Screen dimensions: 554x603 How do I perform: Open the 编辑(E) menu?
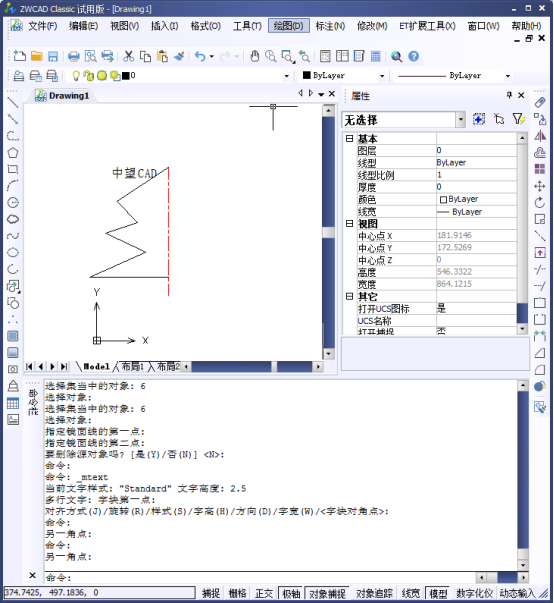click(83, 26)
